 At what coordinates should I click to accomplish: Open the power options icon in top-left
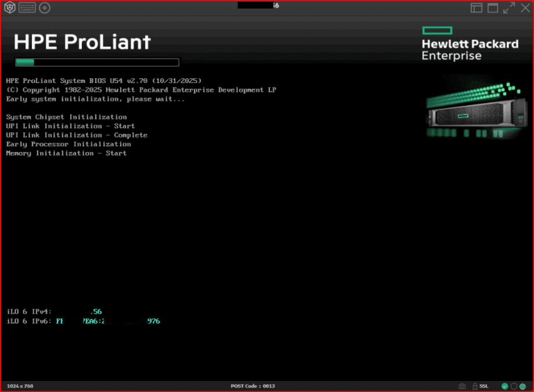coord(9,8)
